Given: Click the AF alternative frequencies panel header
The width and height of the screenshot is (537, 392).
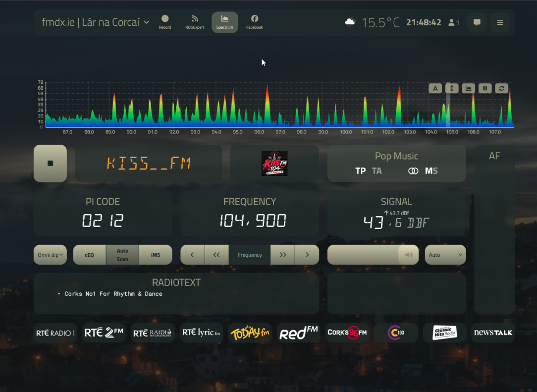Looking at the screenshot, I should pos(494,156).
